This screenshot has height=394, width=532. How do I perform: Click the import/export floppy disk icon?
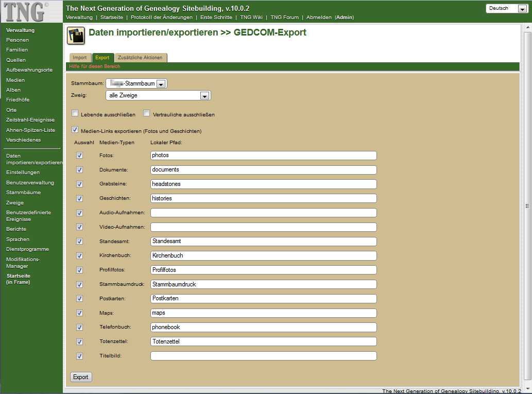tap(76, 37)
